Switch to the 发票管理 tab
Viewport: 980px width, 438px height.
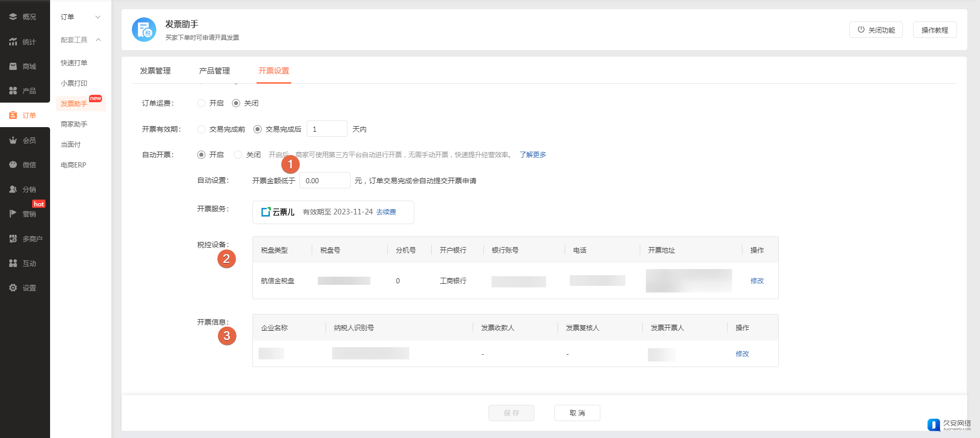pyautogui.click(x=155, y=71)
